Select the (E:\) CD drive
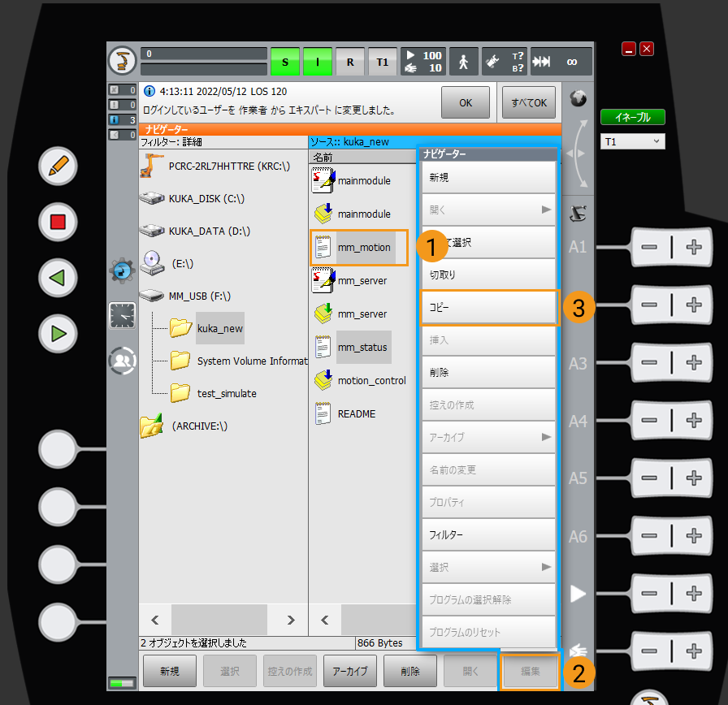 [167, 264]
